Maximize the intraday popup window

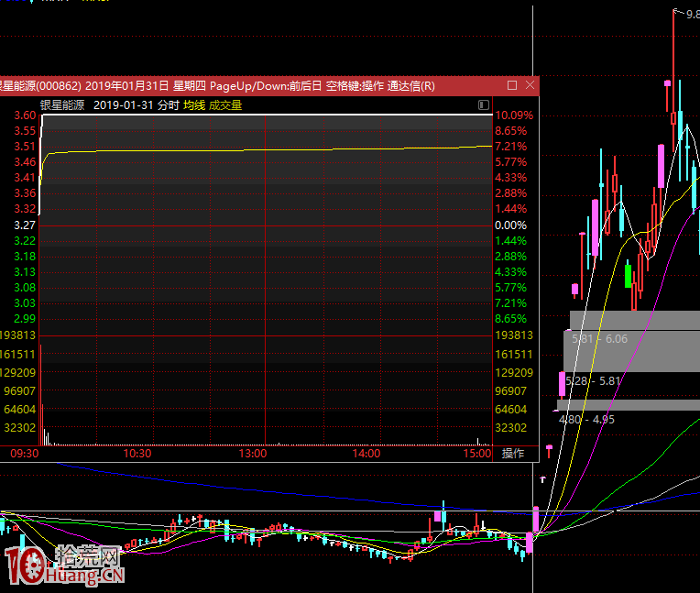pos(512,85)
